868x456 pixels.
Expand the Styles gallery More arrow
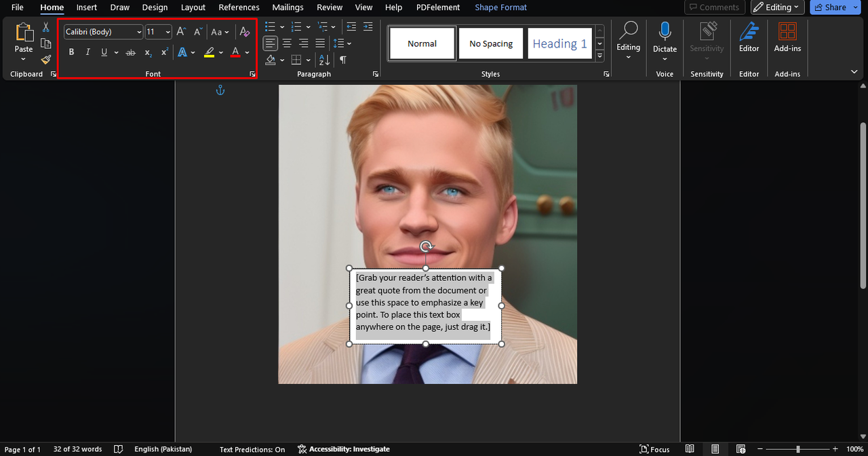tap(600, 56)
